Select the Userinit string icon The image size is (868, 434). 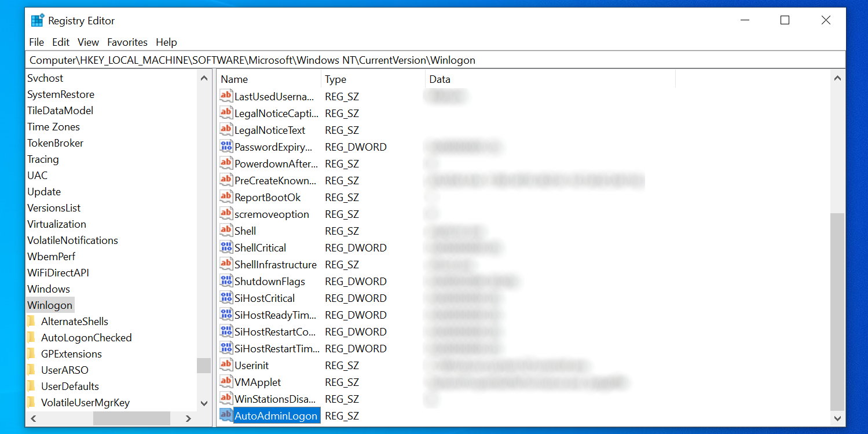[226, 365]
